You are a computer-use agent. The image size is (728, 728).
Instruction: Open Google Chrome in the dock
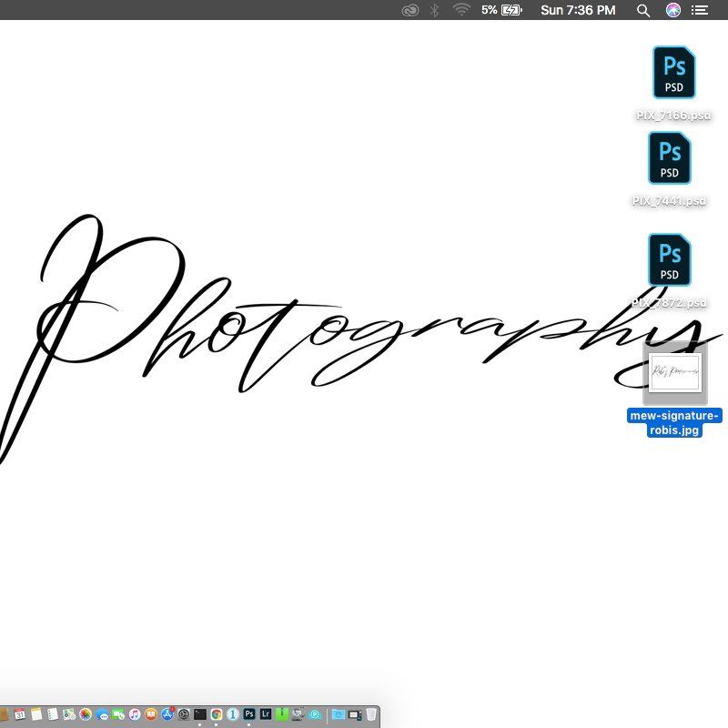pyautogui.click(x=216, y=715)
